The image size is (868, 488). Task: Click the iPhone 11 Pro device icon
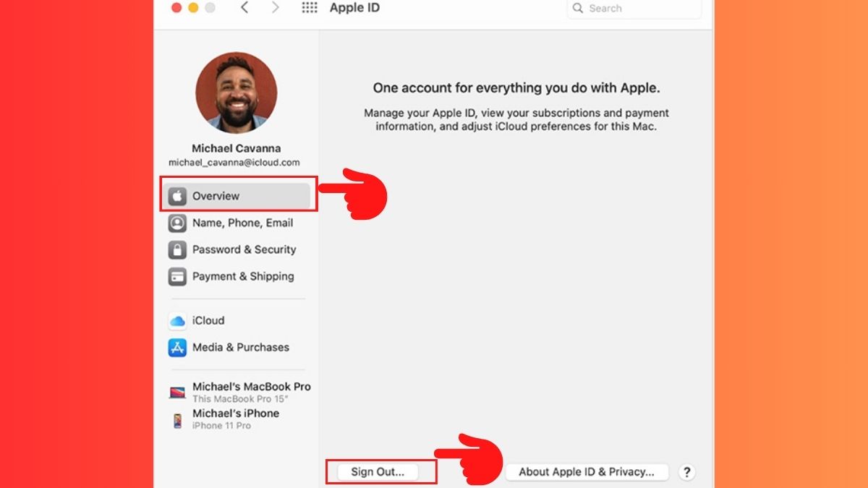click(x=177, y=420)
